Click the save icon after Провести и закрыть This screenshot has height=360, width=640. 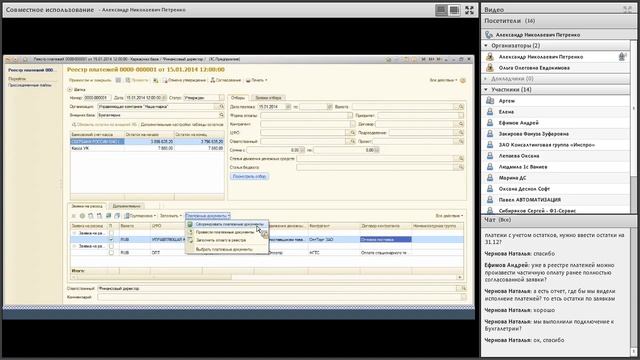pyautogui.click(x=118, y=80)
